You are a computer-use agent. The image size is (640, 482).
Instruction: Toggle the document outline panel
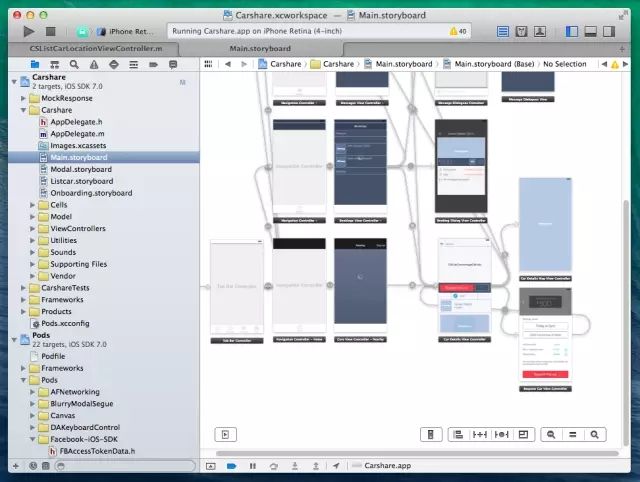pos(226,435)
